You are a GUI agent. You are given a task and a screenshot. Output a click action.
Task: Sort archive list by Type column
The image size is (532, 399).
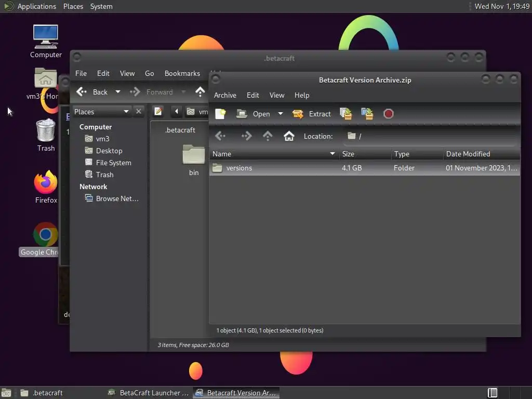tap(417, 154)
